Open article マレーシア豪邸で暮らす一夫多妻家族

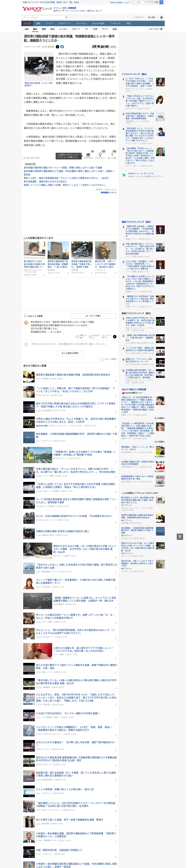click(x=76, y=581)
